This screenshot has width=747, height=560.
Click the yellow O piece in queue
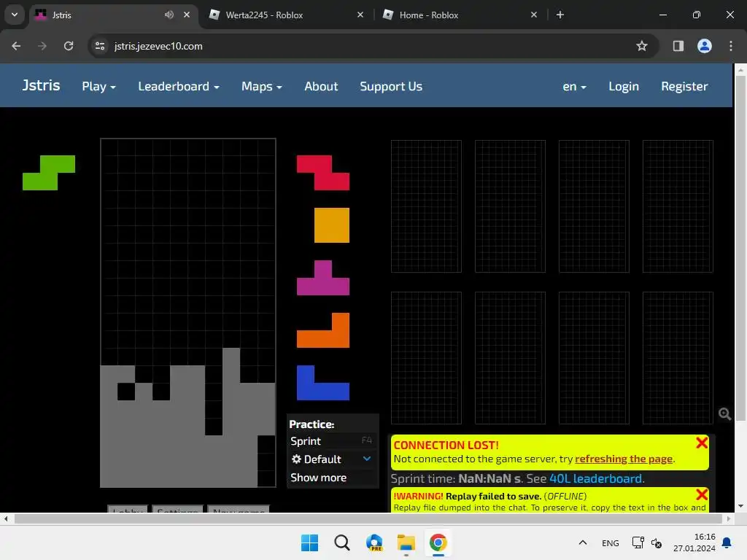tap(332, 225)
